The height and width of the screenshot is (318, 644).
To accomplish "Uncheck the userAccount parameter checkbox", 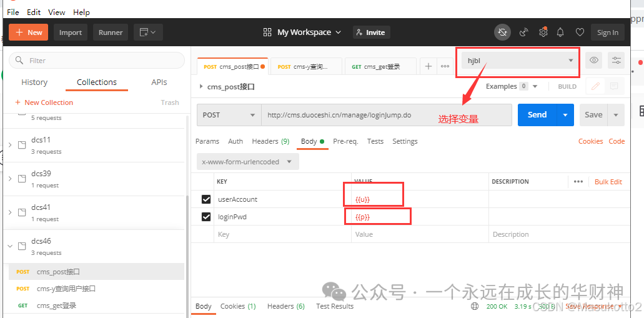I will point(206,199).
